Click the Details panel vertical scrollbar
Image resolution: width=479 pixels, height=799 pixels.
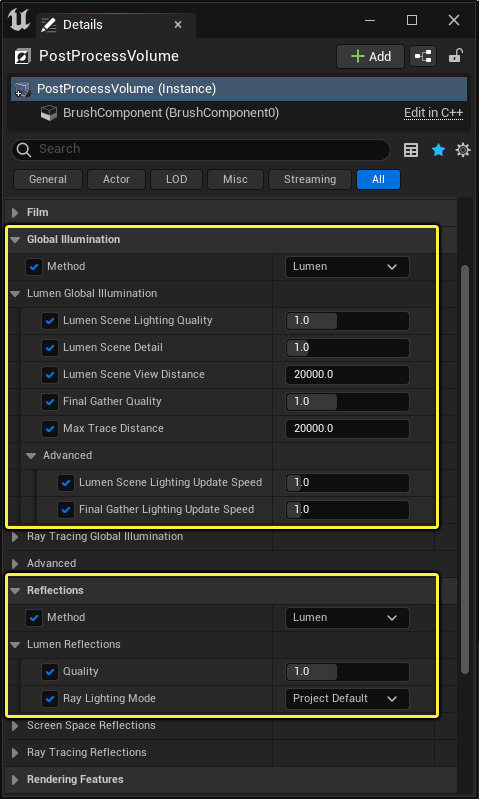(464, 469)
